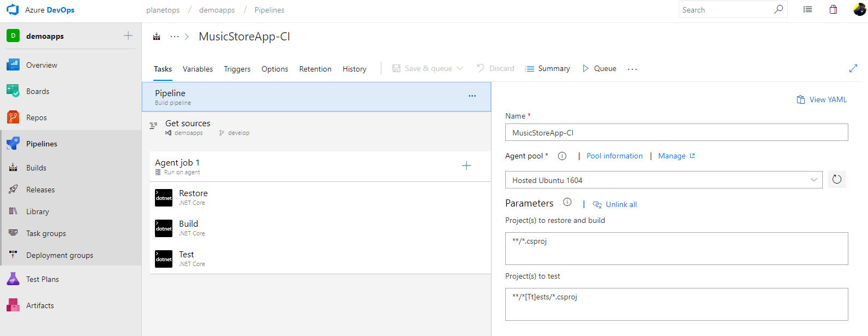This screenshot has width=868, height=336.
Task: Click the Deployment groups icon
Action: coord(13,255)
